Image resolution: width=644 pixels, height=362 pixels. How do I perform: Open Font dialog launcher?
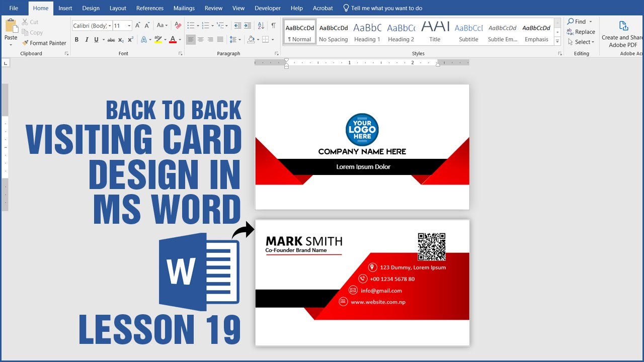(x=180, y=53)
